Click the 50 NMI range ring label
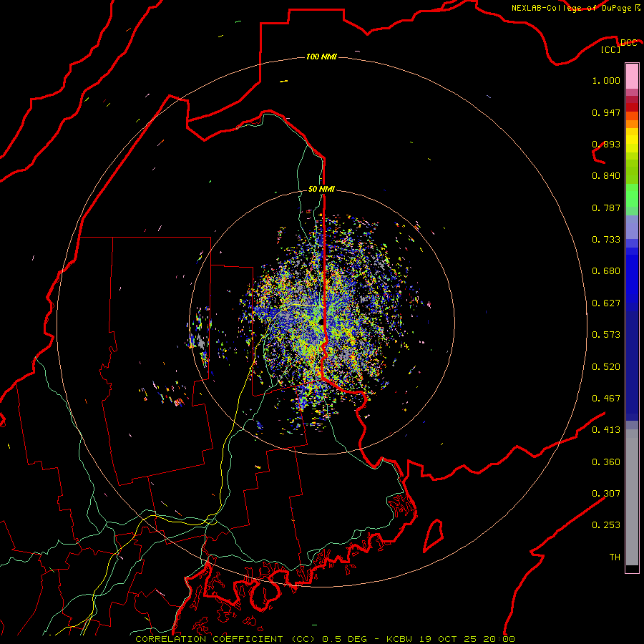Screen dimensions: 644x644 click(x=321, y=189)
